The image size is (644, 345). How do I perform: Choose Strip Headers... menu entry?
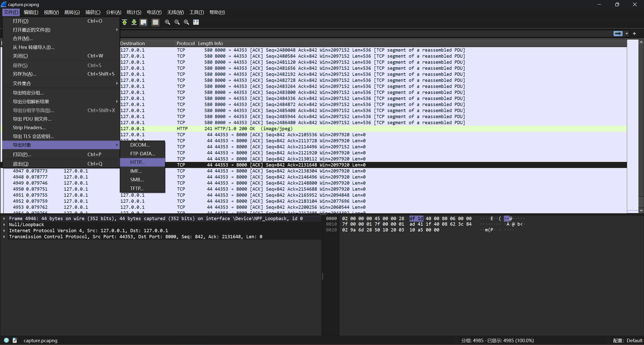pos(61,127)
